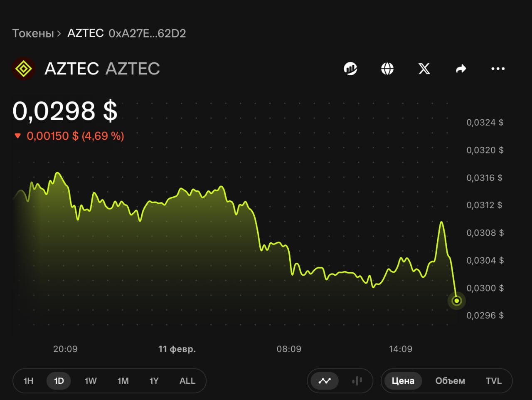
Task: Open the chart explorer icon
Action: 350,69
